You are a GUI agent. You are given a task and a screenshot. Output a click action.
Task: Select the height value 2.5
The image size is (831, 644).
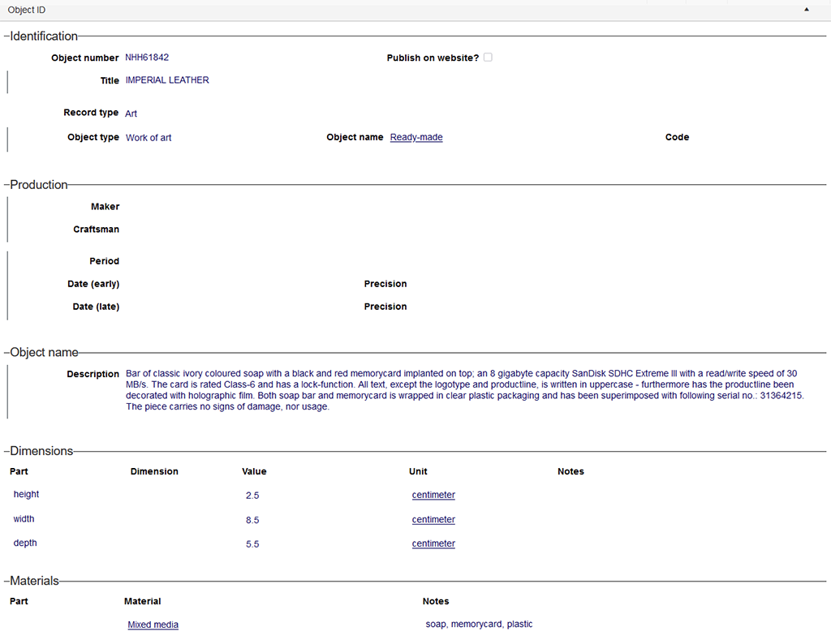coord(252,496)
